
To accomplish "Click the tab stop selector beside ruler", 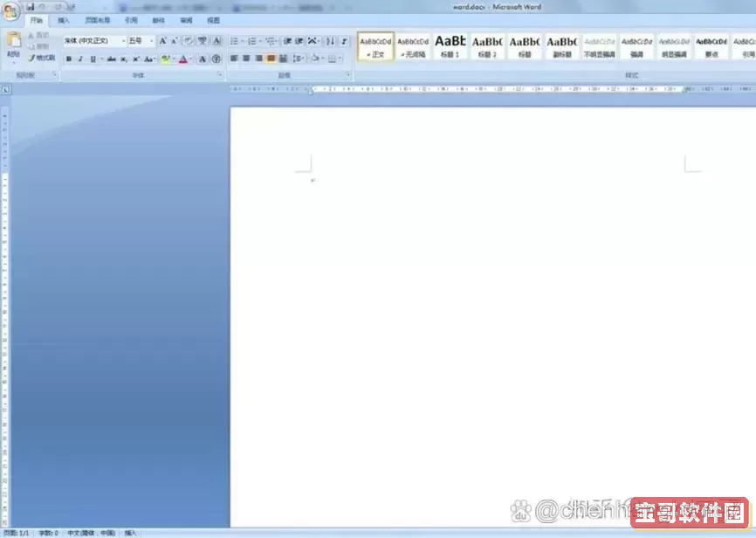I will pos(5,89).
